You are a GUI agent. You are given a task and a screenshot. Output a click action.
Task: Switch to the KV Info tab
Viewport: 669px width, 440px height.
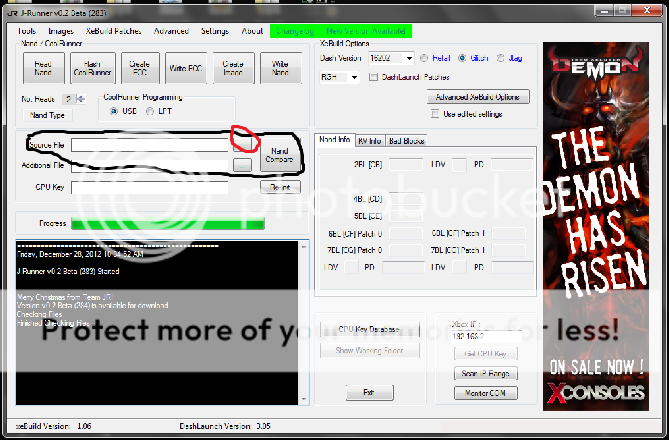tap(369, 141)
